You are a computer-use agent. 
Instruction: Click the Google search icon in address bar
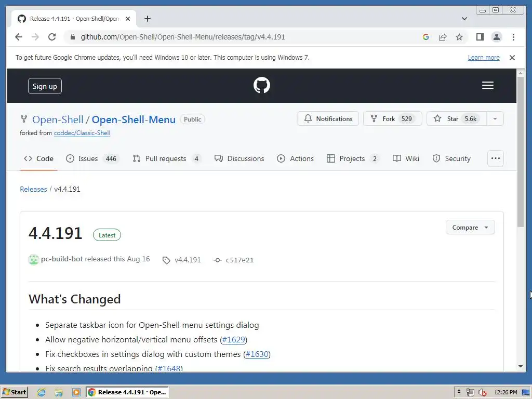(x=426, y=37)
